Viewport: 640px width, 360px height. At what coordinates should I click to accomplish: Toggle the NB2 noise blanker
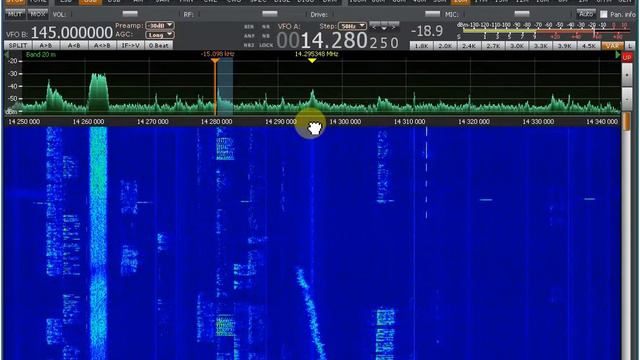249,45
